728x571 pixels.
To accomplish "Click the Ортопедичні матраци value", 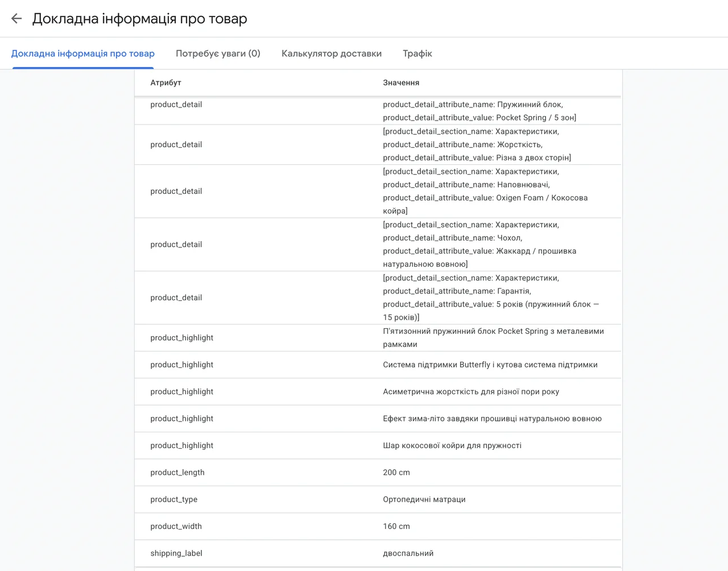I will 424,499.
